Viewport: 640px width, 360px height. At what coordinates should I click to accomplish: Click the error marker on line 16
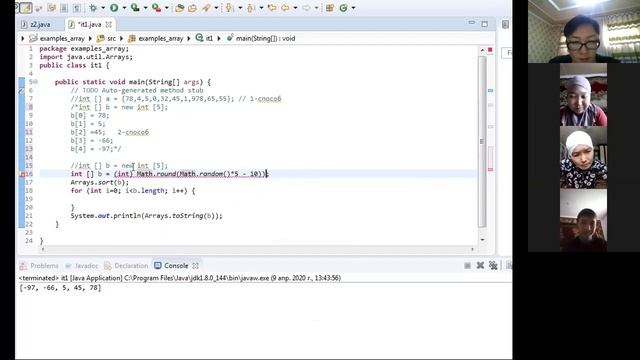pos(22,174)
